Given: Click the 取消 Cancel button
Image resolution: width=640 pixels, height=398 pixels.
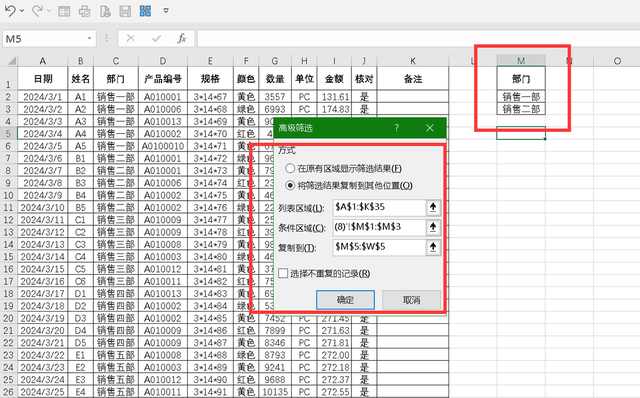Looking at the screenshot, I should [x=411, y=300].
